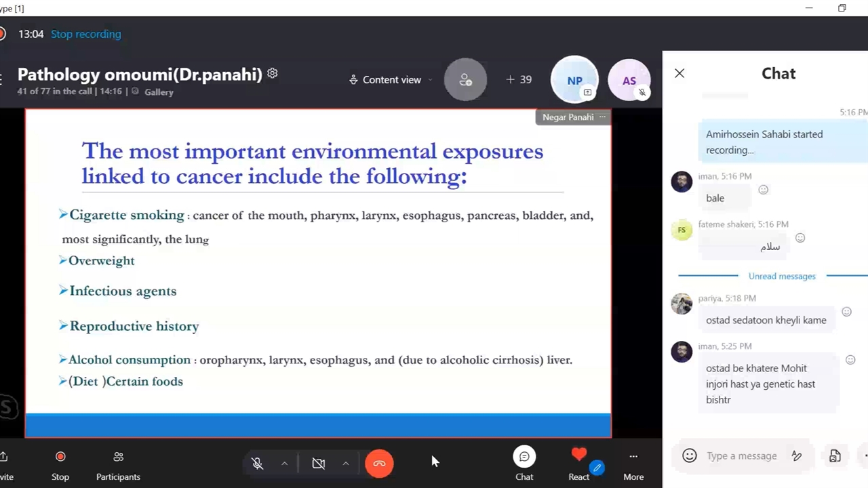The image size is (868, 488).
Task: Click the red hang up call button
Action: point(379,464)
